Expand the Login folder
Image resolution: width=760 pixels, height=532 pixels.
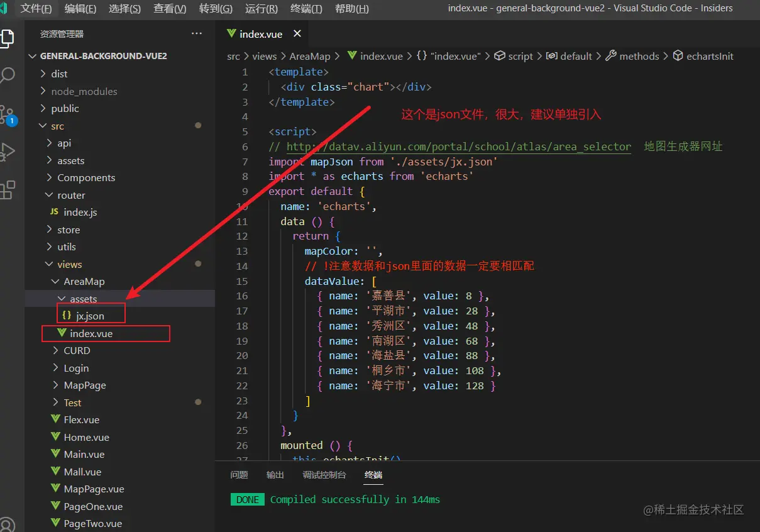click(56, 368)
